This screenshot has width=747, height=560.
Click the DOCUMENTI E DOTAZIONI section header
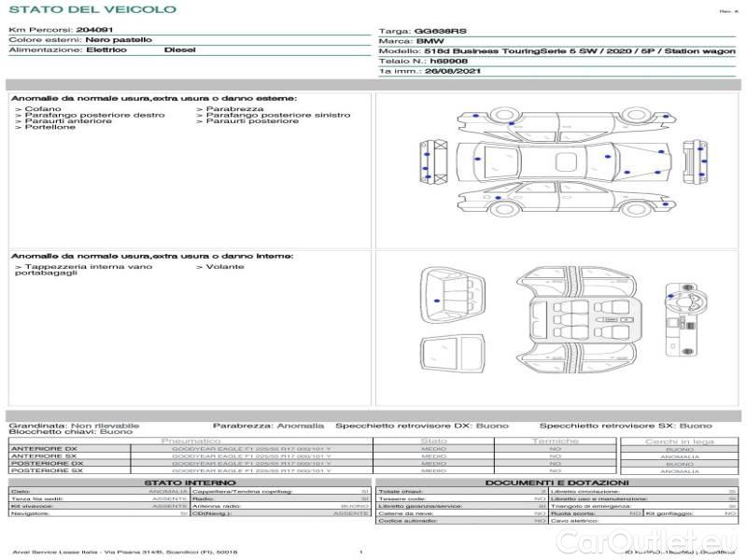(x=556, y=482)
